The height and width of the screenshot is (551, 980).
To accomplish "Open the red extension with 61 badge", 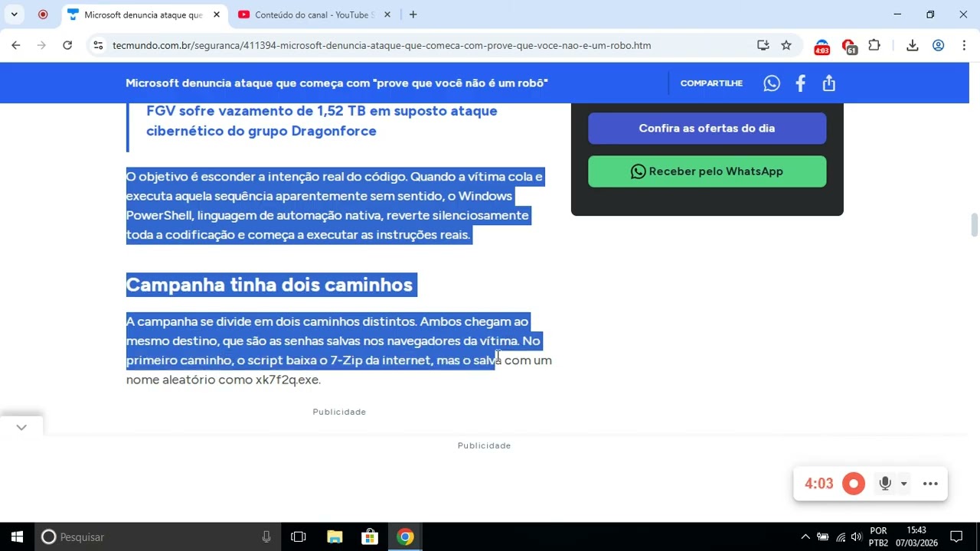I will point(849,47).
